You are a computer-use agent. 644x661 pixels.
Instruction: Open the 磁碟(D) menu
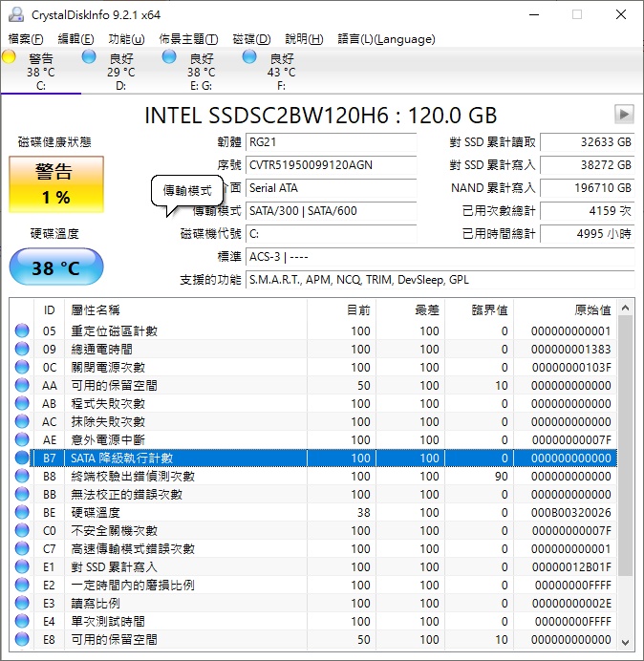tap(251, 39)
